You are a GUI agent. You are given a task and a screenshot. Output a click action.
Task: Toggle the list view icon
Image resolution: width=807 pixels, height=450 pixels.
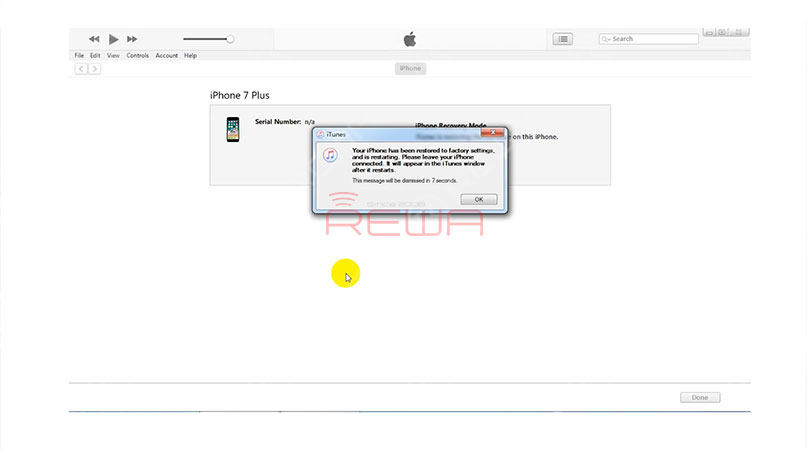[563, 39]
